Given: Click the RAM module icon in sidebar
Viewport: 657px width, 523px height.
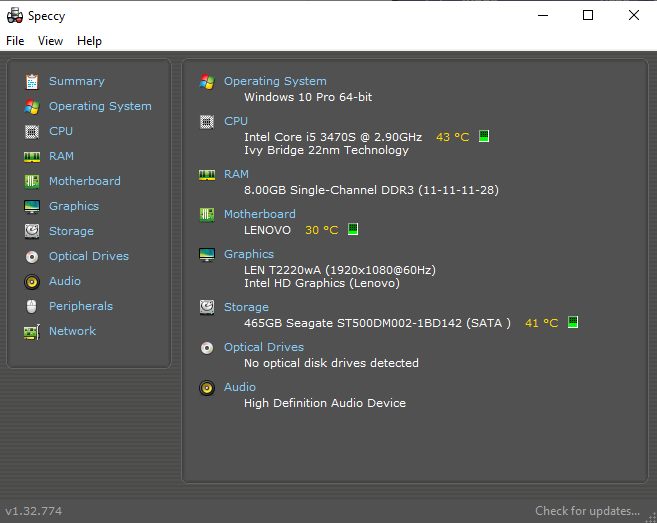Looking at the screenshot, I should coord(32,157).
